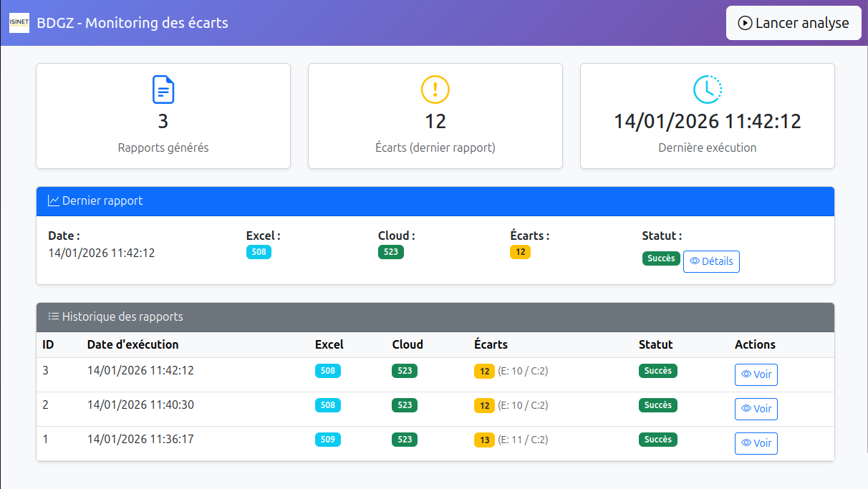
Task: Click the Date d'exécution column header
Action: (132, 344)
